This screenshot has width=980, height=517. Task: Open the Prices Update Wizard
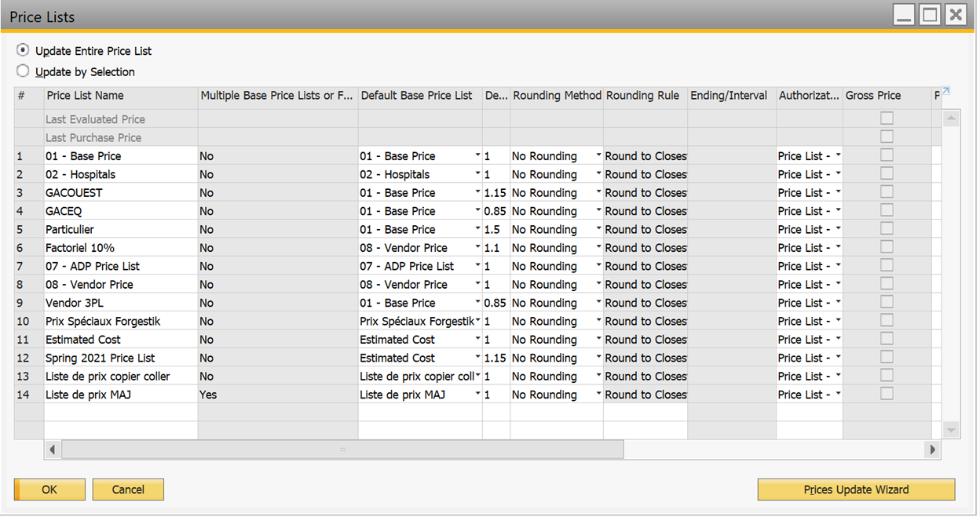(x=856, y=490)
